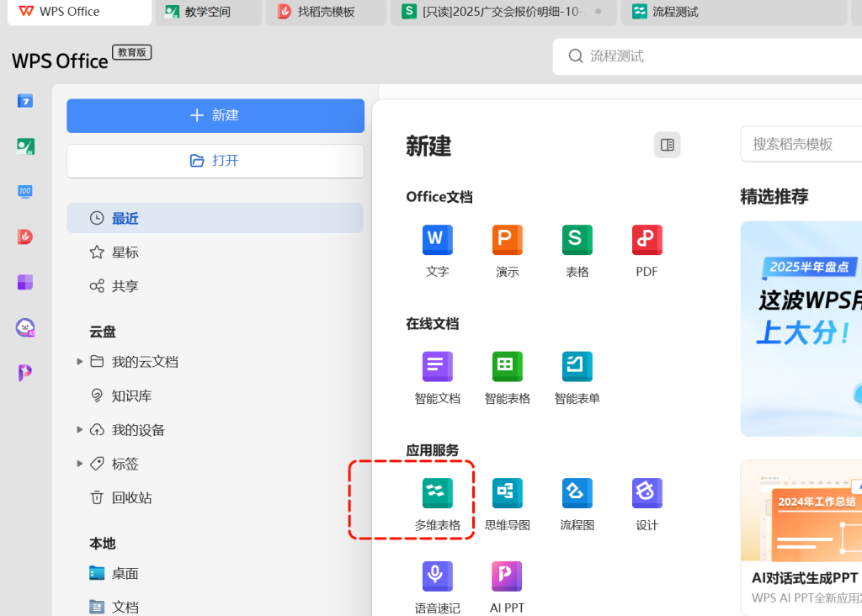This screenshot has width=862, height=616.
Task: Select 最近 in the sidebar
Action: coord(215,218)
